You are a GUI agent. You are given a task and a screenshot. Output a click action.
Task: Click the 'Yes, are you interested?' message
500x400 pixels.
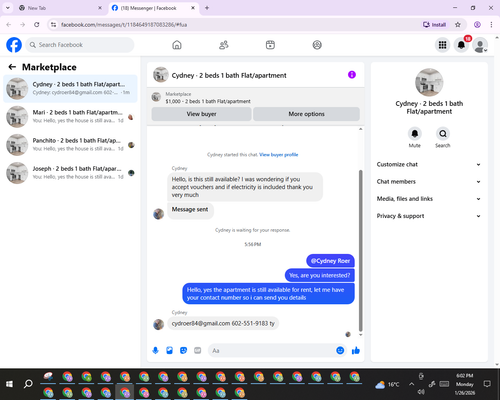pos(320,275)
